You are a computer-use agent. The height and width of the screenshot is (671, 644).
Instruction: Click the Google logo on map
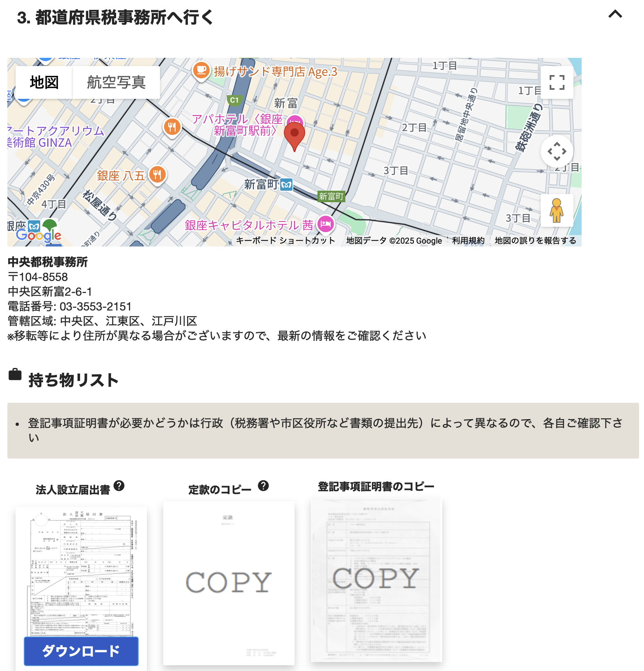point(39,235)
